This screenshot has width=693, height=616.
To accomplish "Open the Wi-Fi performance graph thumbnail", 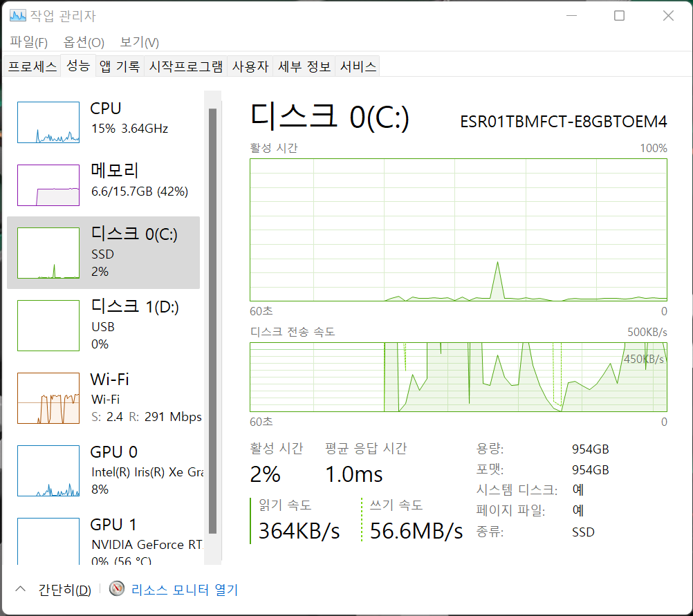I will tap(48, 398).
